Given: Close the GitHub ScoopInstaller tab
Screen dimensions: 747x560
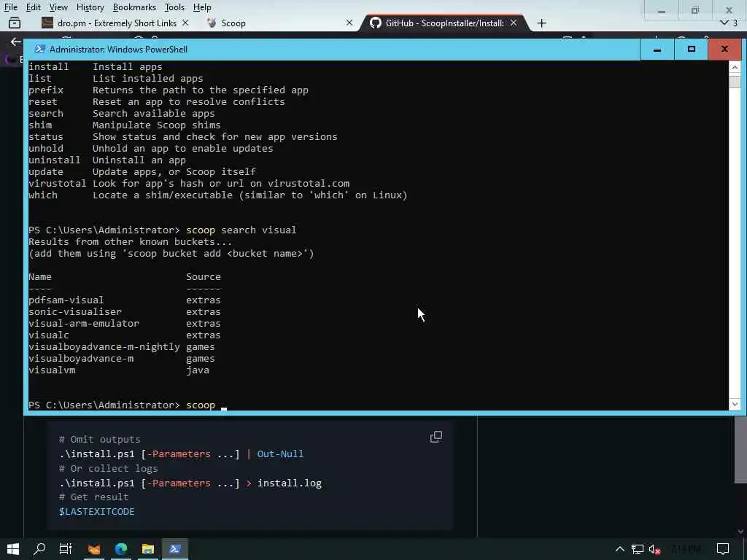Looking at the screenshot, I should pyautogui.click(x=514, y=23).
